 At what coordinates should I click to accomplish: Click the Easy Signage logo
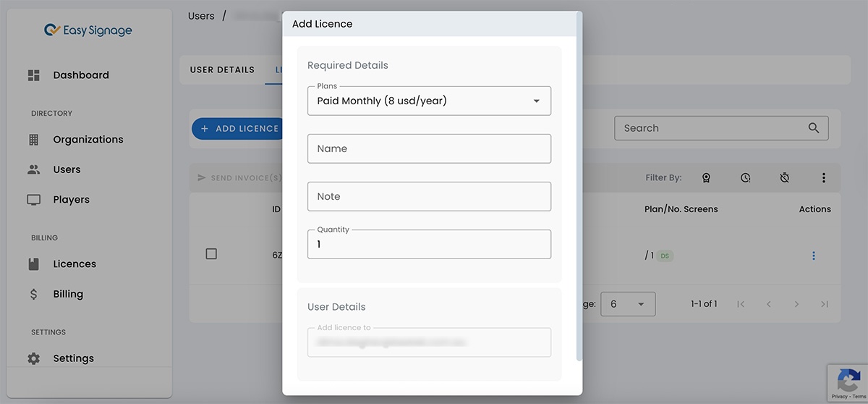click(x=88, y=30)
